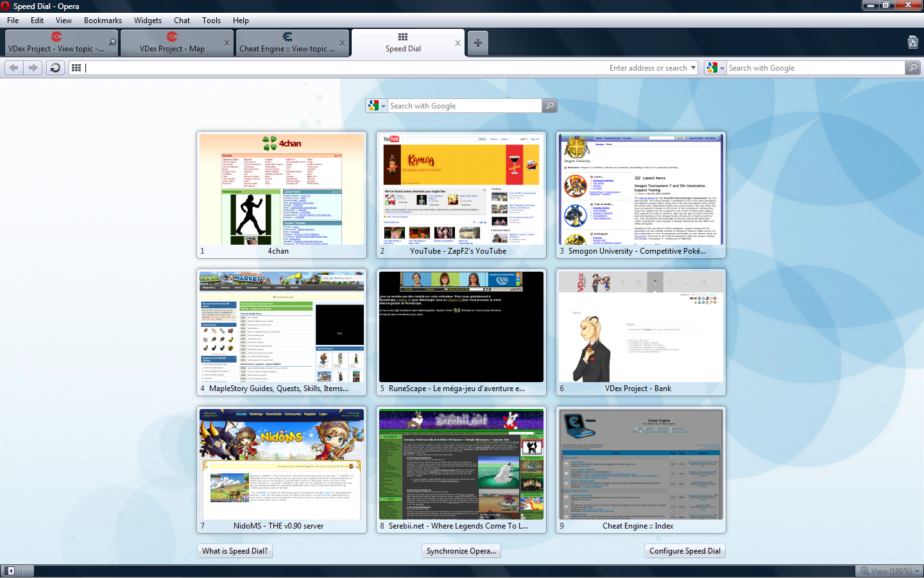
Task: Click the Forward navigation arrow
Action: [33, 67]
